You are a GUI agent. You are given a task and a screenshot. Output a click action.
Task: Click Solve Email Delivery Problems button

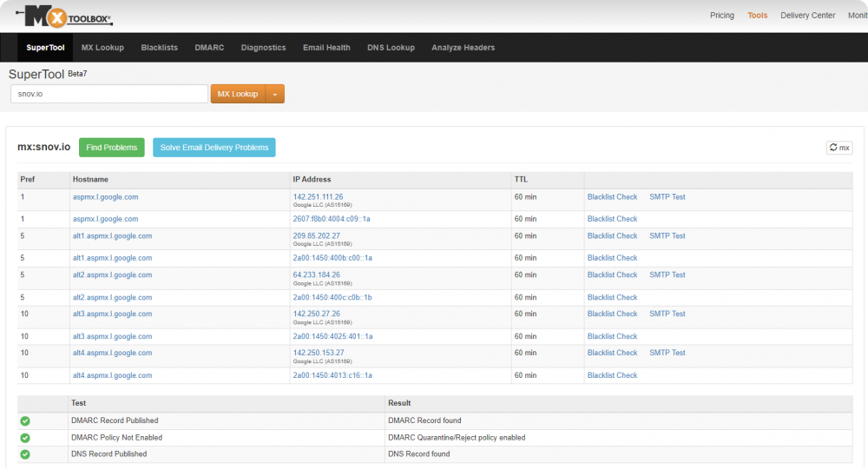214,148
